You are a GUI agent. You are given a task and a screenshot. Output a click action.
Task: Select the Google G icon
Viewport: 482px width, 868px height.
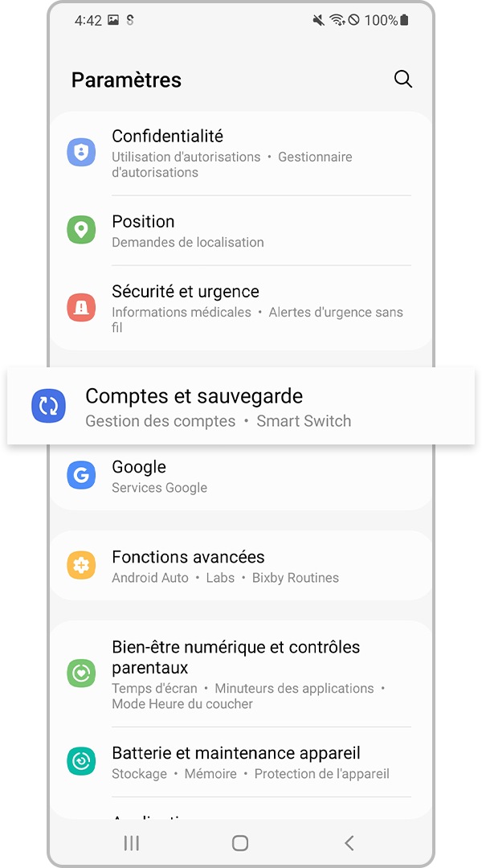[x=81, y=476]
